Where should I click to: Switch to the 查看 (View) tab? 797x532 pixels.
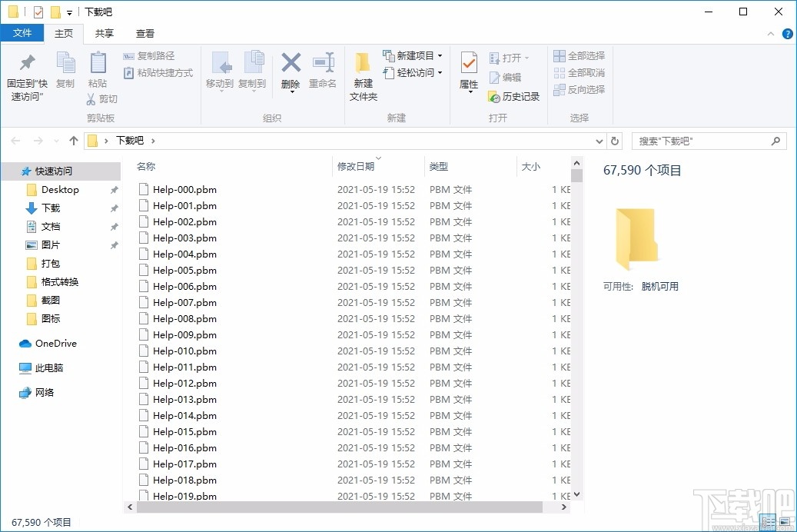(145, 33)
